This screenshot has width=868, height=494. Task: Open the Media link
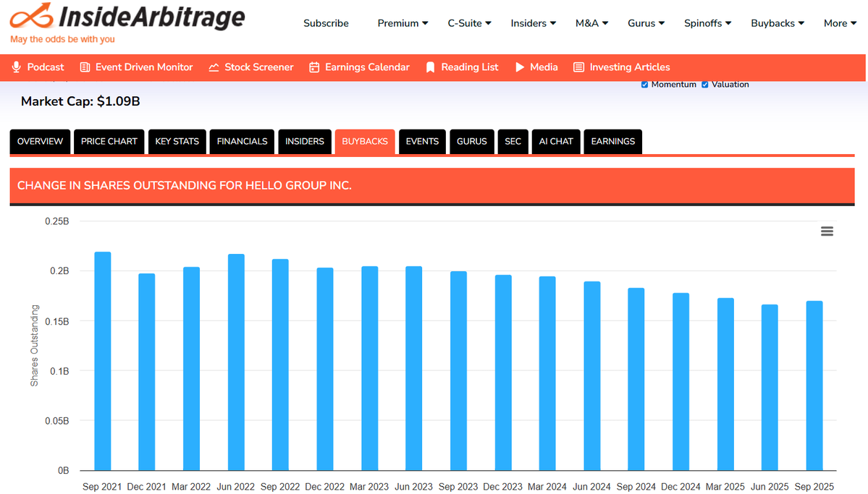[x=544, y=67]
